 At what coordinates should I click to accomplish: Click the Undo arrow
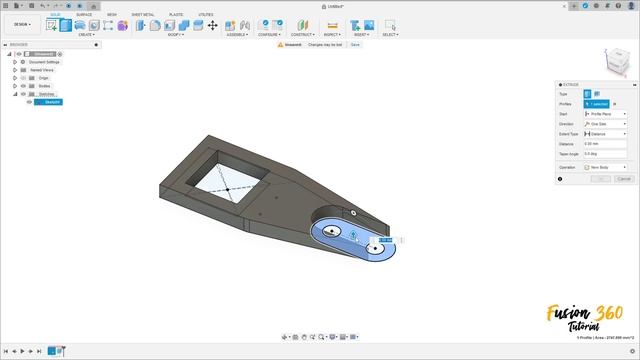coord(42,6)
